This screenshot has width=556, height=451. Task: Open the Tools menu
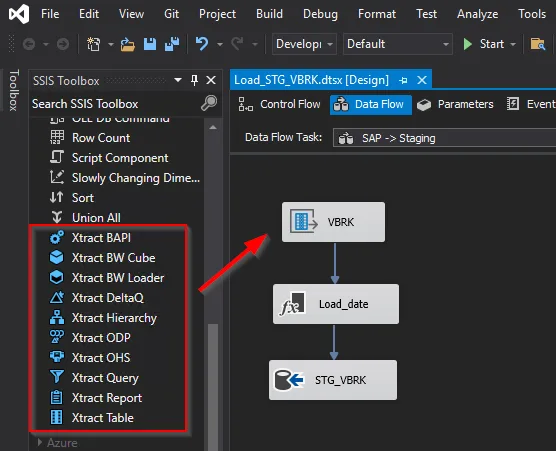(532, 14)
